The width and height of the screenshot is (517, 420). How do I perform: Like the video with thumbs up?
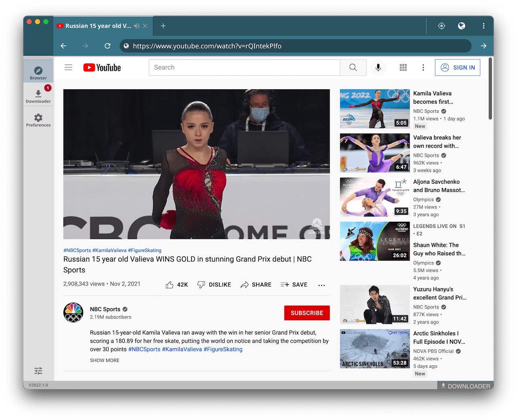pos(177,285)
